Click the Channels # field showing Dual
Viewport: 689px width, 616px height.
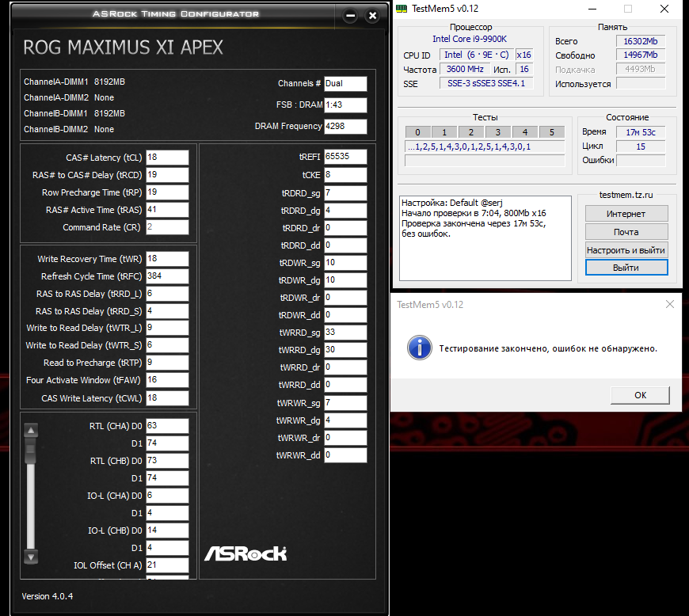(x=345, y=83)
